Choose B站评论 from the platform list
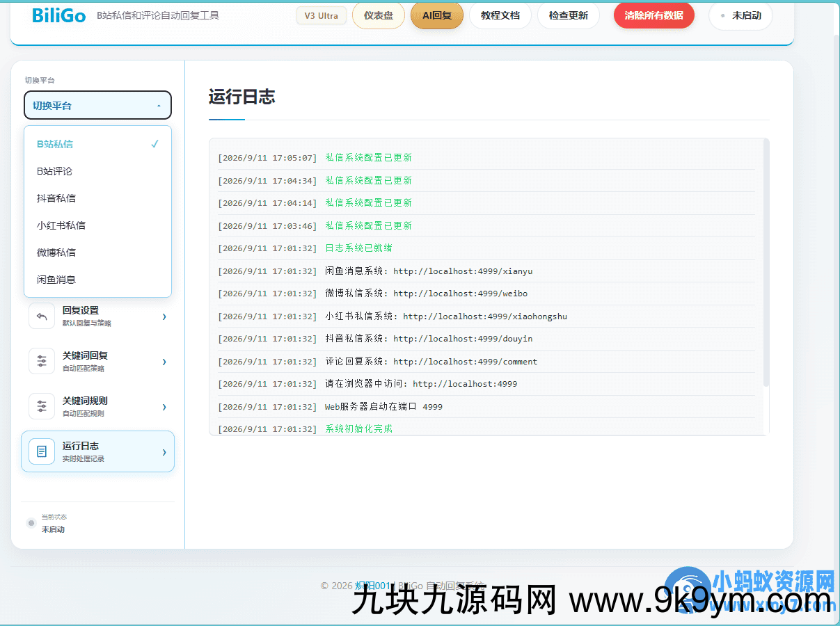 (97, 171)
